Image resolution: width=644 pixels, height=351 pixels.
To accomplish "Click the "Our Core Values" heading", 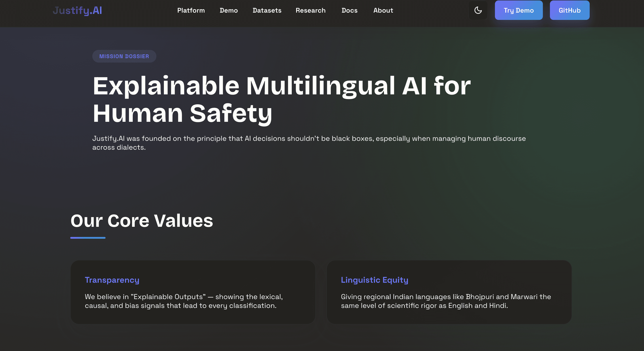I will pyautogui.click(x=142, y=221).
